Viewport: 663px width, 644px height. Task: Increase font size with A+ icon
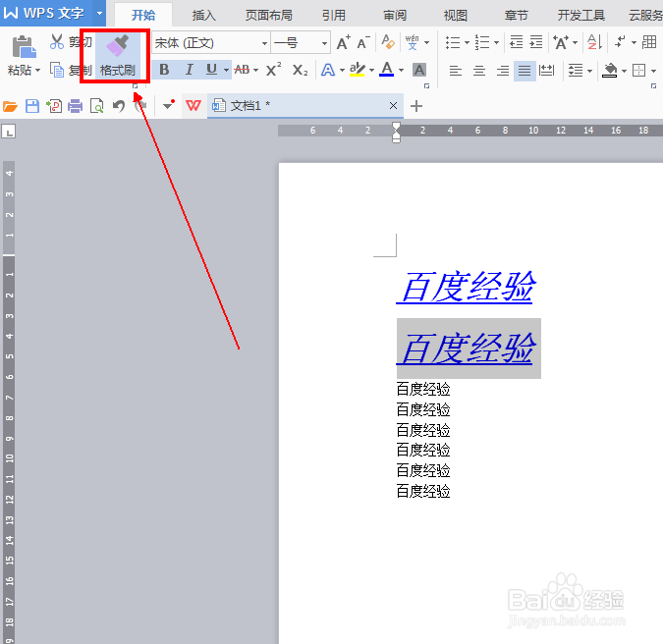click(x=344, y=42)
